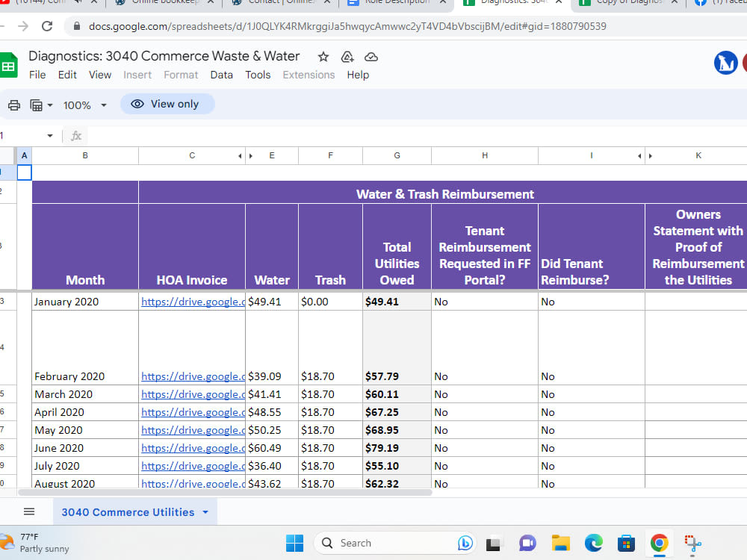Check the cloud document status icon
The height and width of the screenshot is (560, 747).
pos(371,57)
